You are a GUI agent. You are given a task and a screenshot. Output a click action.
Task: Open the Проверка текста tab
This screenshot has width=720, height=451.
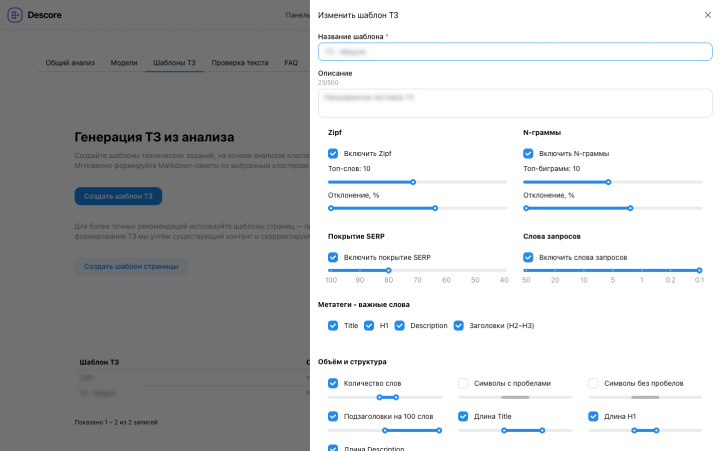pyautogui.click(x=240, y=62)
